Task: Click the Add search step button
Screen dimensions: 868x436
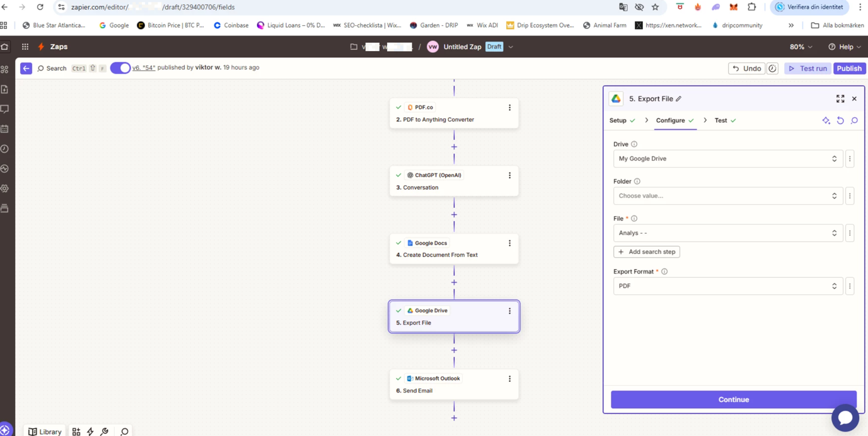Action: (x=647, y=252)
